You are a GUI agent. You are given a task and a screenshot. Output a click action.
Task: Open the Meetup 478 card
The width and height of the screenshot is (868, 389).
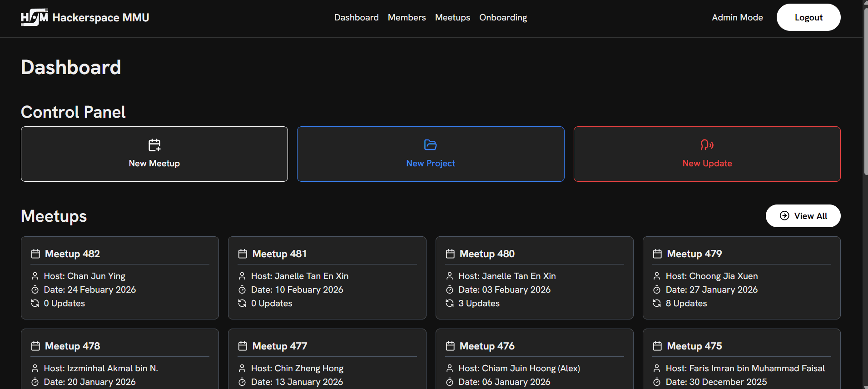click(119, 359)
